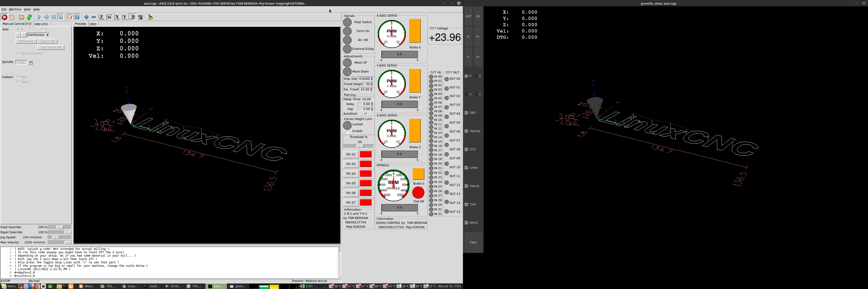This screenshot has height=289, width=868.
Task: Enable the Mist coolant checkbox
Action: click(18, 77)
